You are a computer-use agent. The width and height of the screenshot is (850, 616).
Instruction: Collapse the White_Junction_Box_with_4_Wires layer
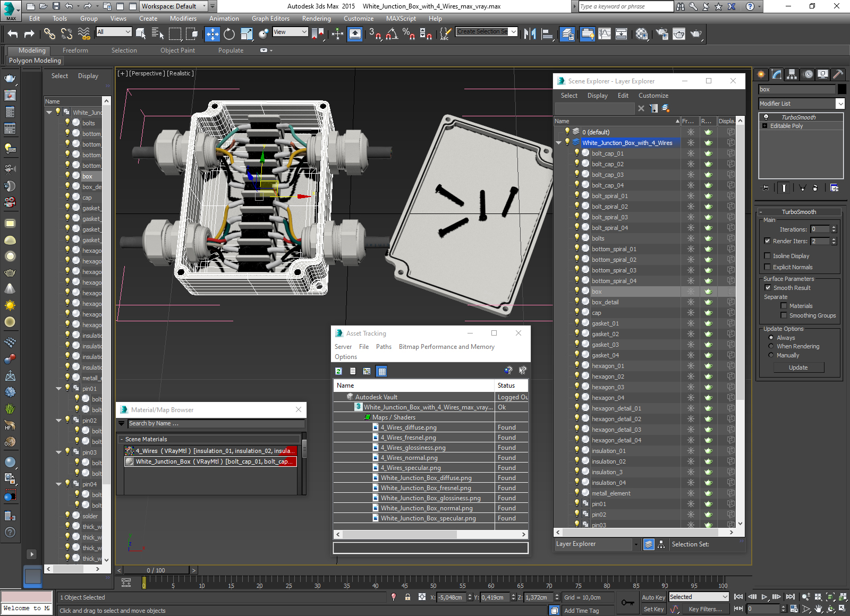click(x=559, y=143)
